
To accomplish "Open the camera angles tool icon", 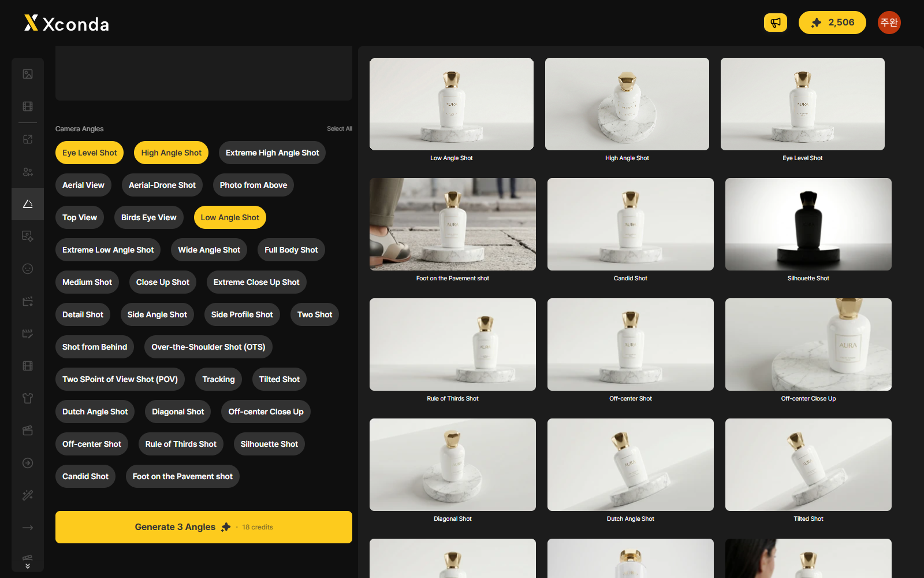I will tap(28, 204).
